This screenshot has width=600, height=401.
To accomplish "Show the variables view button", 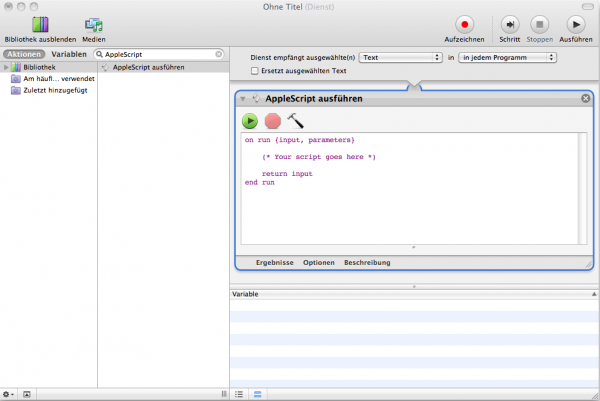I will click(258, 394).
